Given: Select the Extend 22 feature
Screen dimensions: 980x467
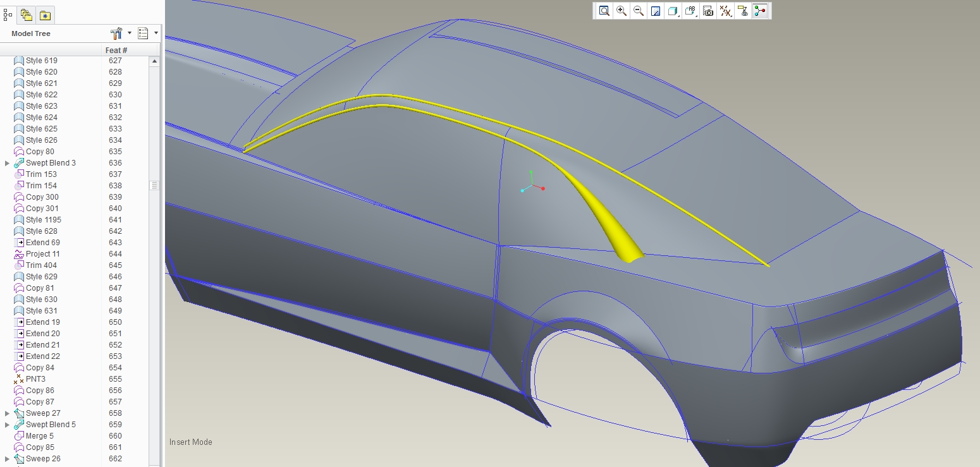Looking at the screenshot, I should tap(43, 356).
